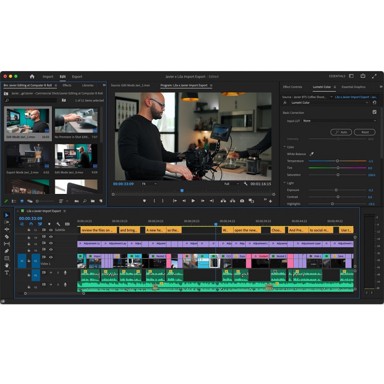The image size is (384, 384).
Task: Click the Extract button in Program monitor
Action: coord(233,201)
